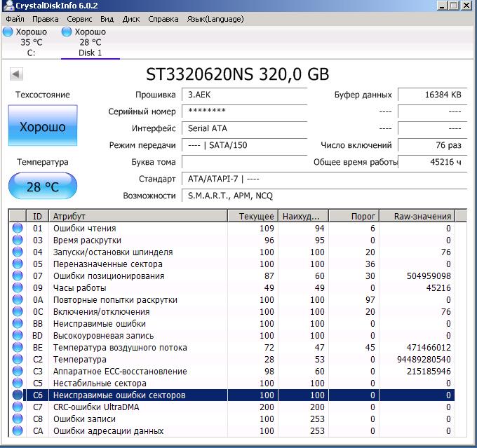Select the Disk 1 tab
Viewport: 477px width, 448px height.
[x=90, y=42]
